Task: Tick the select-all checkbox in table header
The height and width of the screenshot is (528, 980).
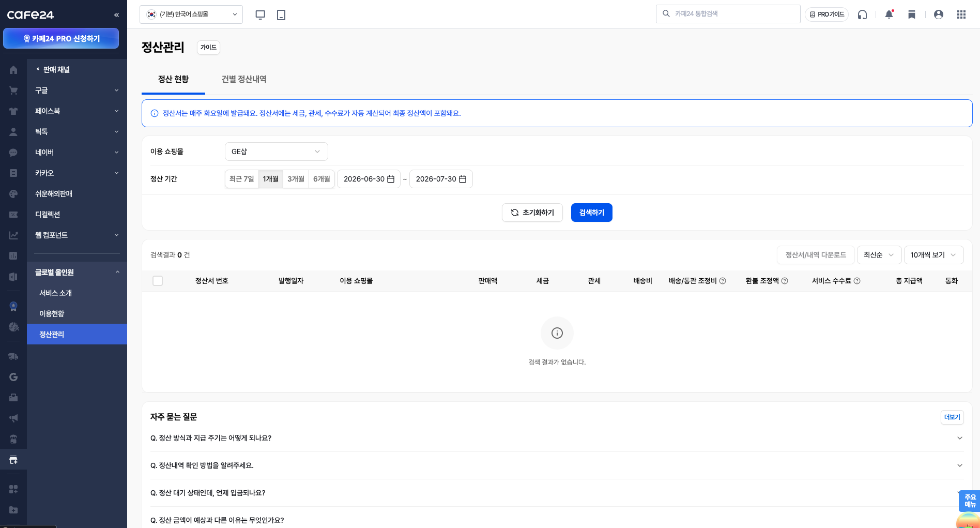Action: point(158,281)
